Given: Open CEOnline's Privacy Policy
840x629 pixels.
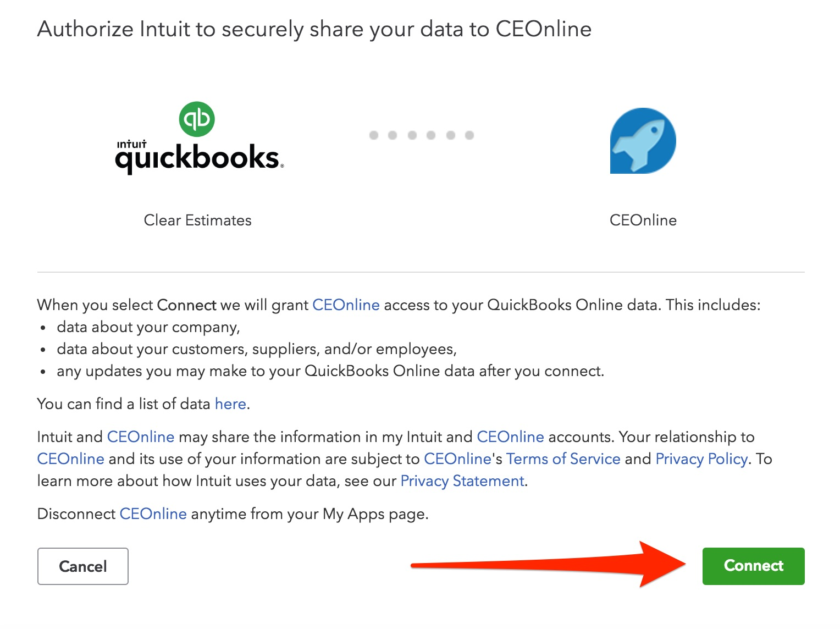Looking at the screenshot, I should point(701,459).
